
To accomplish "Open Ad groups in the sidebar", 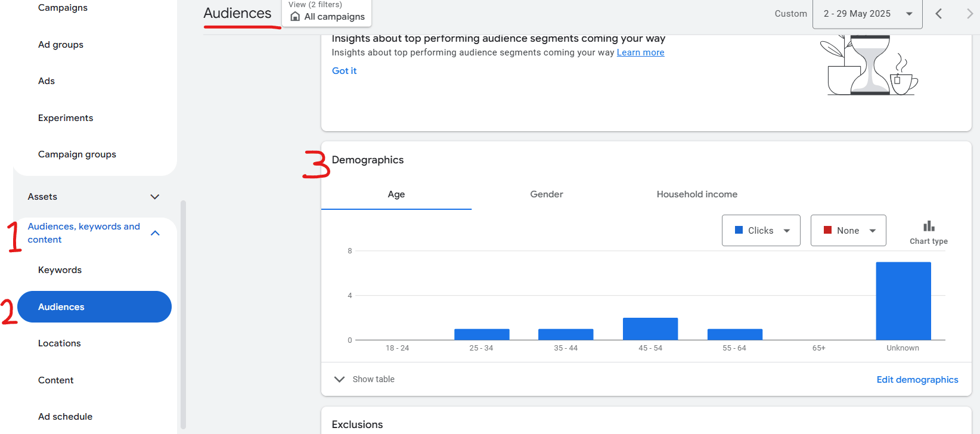I will click(61, 45).
